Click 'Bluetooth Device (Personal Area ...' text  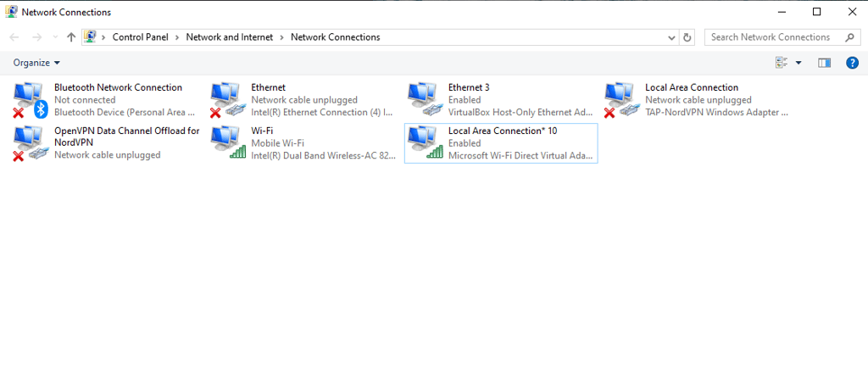coord(125,112)
